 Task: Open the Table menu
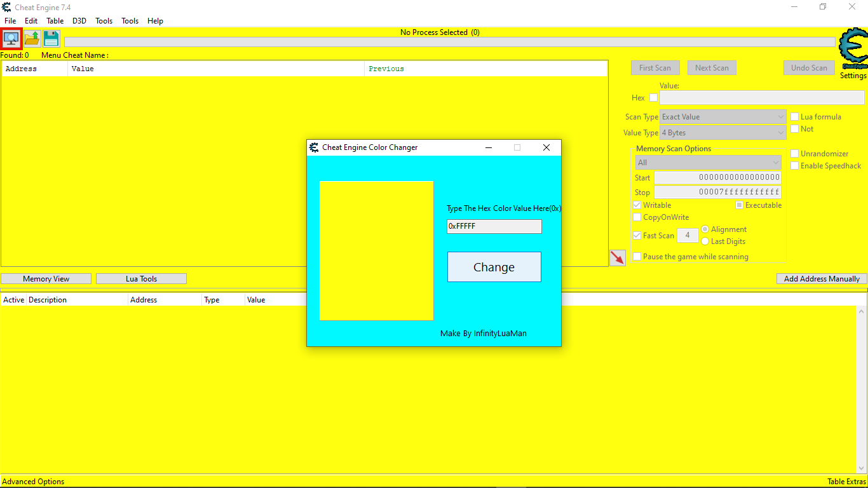point(55,21)
